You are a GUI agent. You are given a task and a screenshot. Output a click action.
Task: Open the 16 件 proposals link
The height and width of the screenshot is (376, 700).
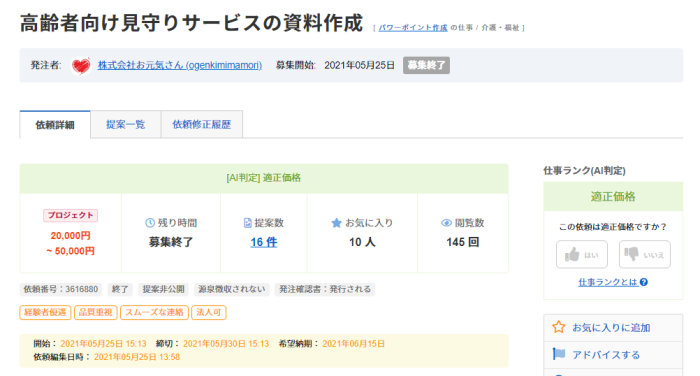point(263,242)
